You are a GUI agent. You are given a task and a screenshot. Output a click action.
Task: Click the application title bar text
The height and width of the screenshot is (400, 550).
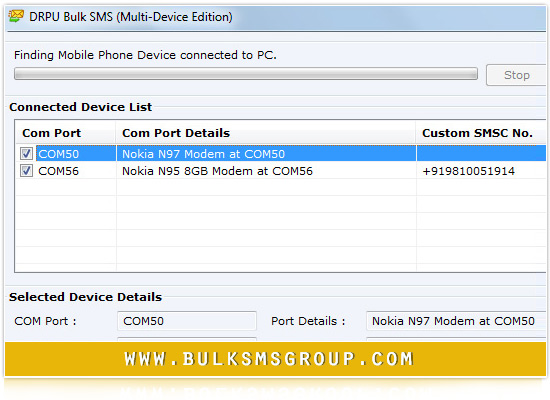[x=131, y=17]
